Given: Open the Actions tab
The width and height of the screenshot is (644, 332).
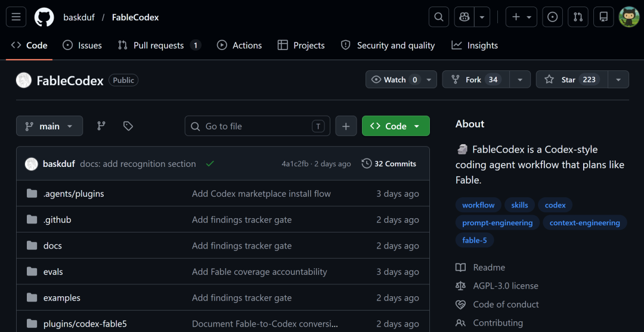Looking at the screenshot, I should coord(240,45).
